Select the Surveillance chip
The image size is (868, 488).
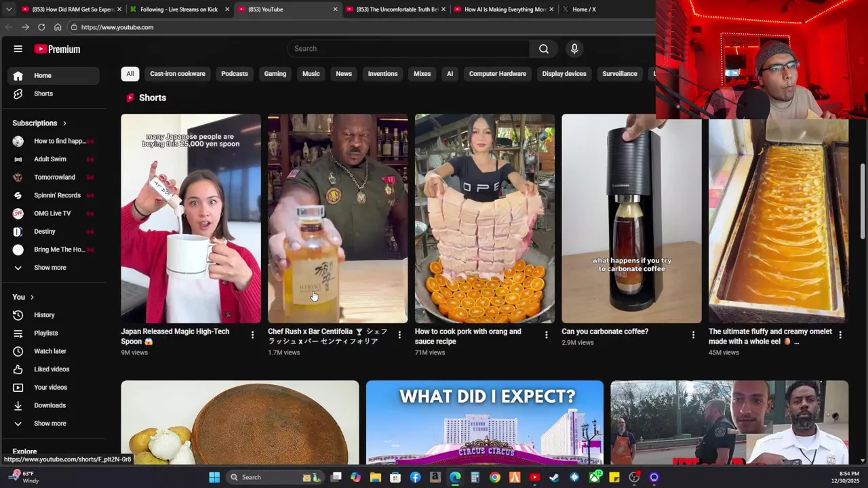[x=620, y=74]
